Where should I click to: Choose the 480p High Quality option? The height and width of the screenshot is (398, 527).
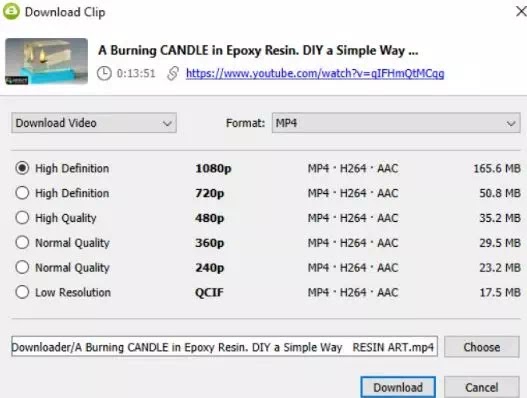coord(22,218)
